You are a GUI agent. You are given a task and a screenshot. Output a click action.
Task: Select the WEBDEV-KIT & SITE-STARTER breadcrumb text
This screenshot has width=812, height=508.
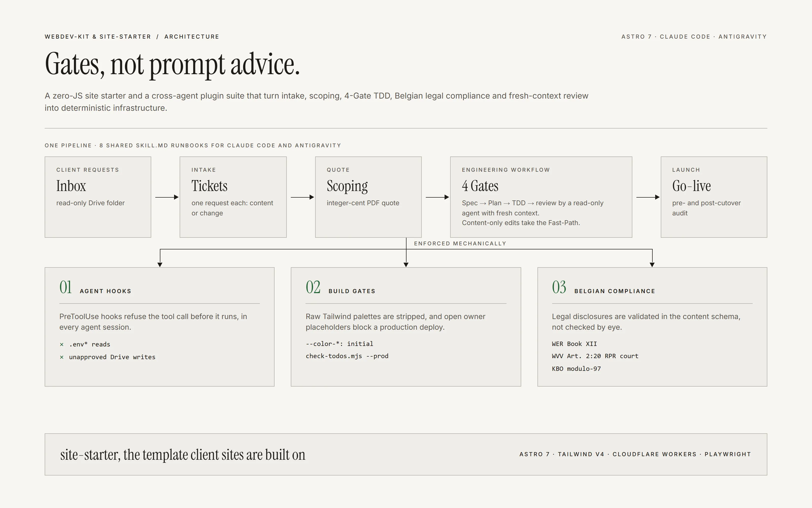pyautogui.click(x=98, y=37)
